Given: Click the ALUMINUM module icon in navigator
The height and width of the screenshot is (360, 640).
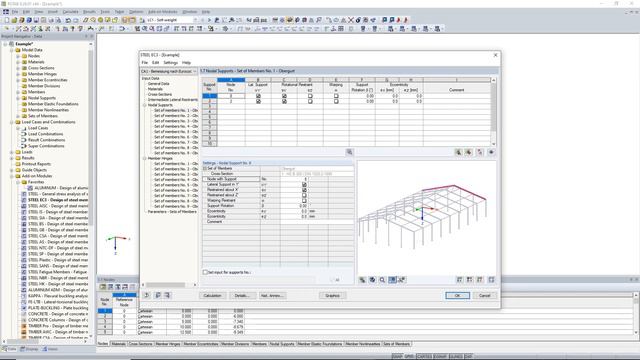Looking at the screenshot, I should point(30,188).
